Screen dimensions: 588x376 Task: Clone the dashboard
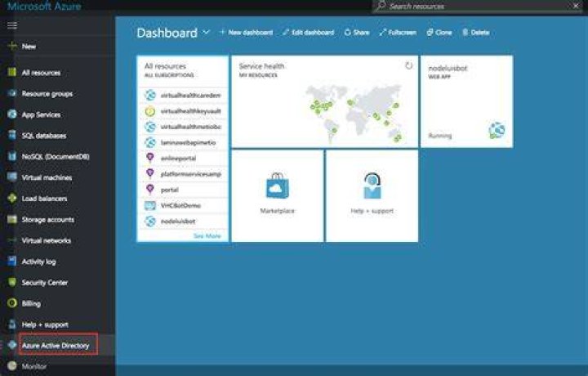click(x=439, y=33)
